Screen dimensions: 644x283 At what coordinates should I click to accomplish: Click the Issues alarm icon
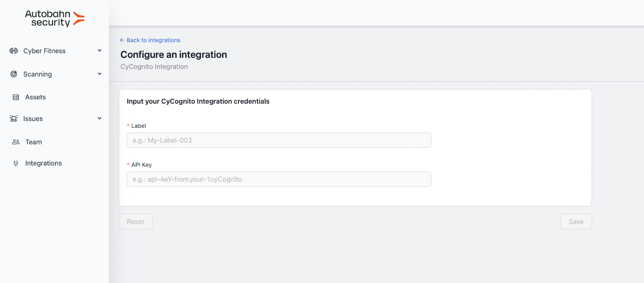(x=14, y=118)
